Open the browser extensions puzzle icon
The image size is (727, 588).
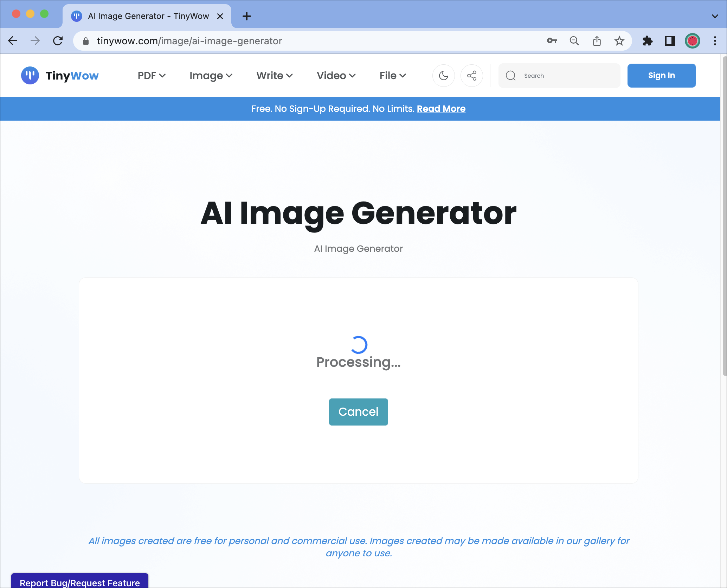tap(648, 41)
